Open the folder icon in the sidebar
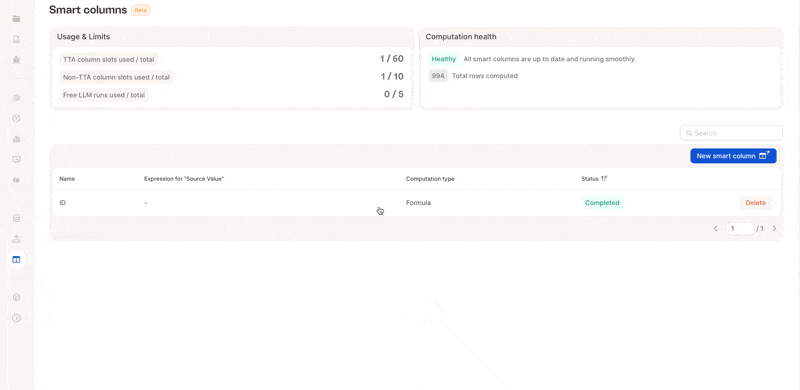 pyautogui.click(x=16, y=19)
